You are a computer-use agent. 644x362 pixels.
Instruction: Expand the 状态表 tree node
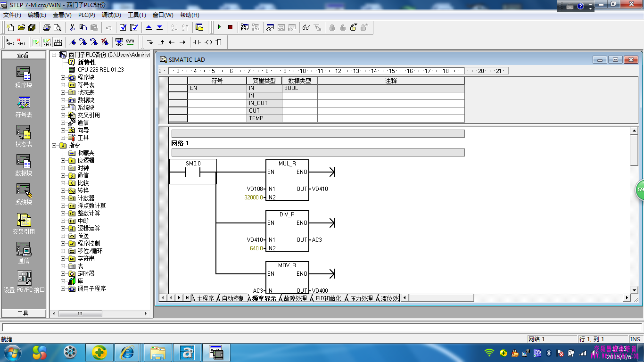coord(63,92)
